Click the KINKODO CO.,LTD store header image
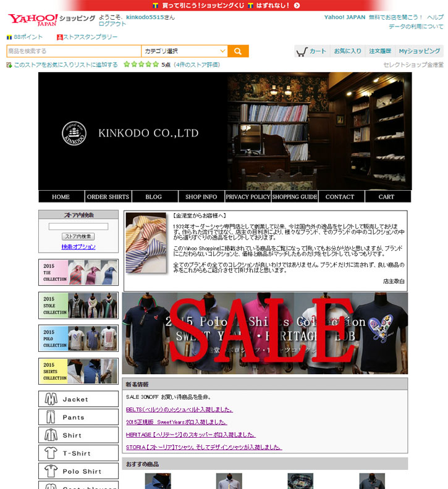The image size is (448, 489). click(225, 132)
